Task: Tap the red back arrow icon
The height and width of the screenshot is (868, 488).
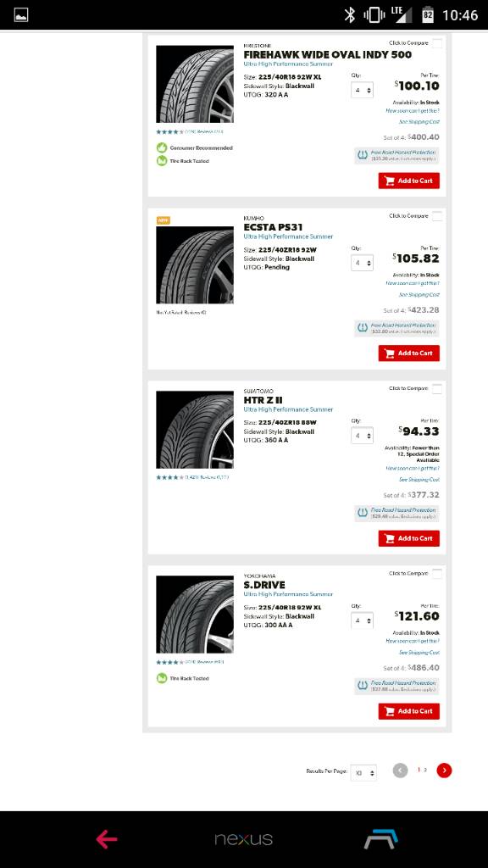Action: [x=107, y=839]
